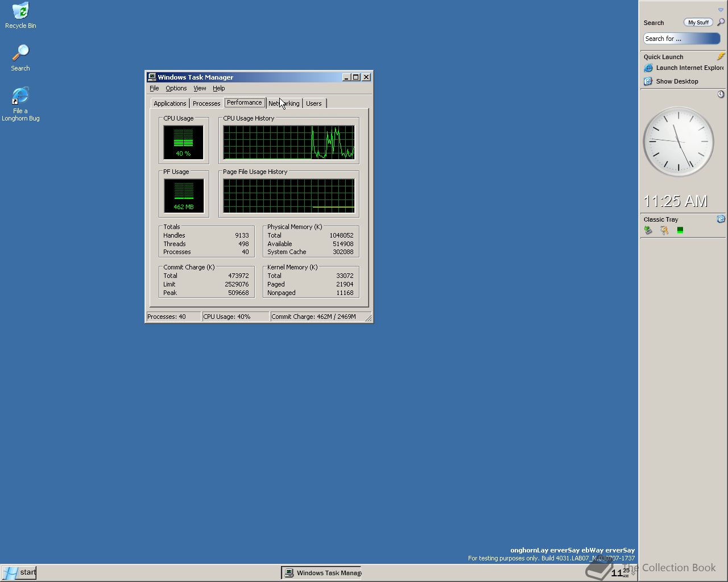The height and width of the screenshot is (582, 728).
Task: Open the Recycle Bin desktop icon
Action: tap(20, 15)
